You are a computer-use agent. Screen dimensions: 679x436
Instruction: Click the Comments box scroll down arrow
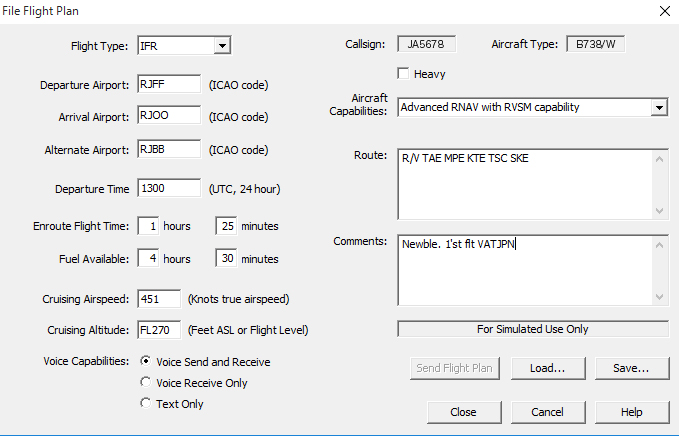click(x=659, y=297)
